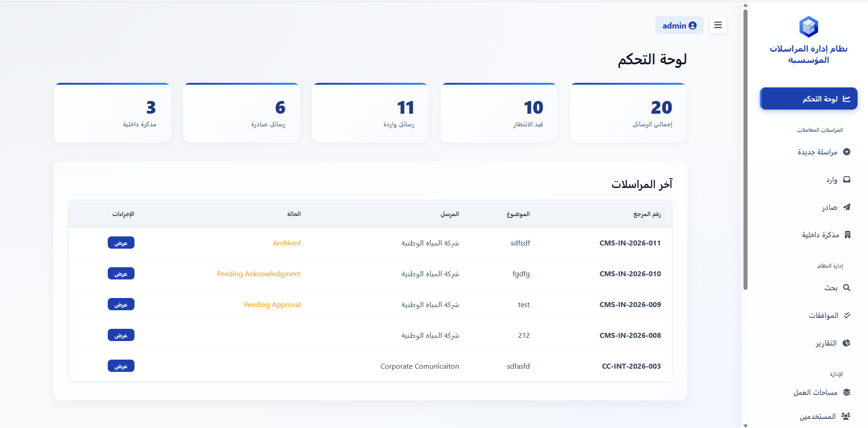
Task: Click the search magnifier icon beside بحث
Action: pos(847,288)
